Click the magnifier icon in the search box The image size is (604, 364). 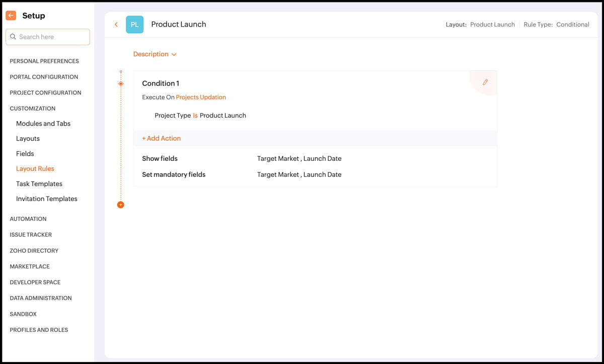coord(13,37)
